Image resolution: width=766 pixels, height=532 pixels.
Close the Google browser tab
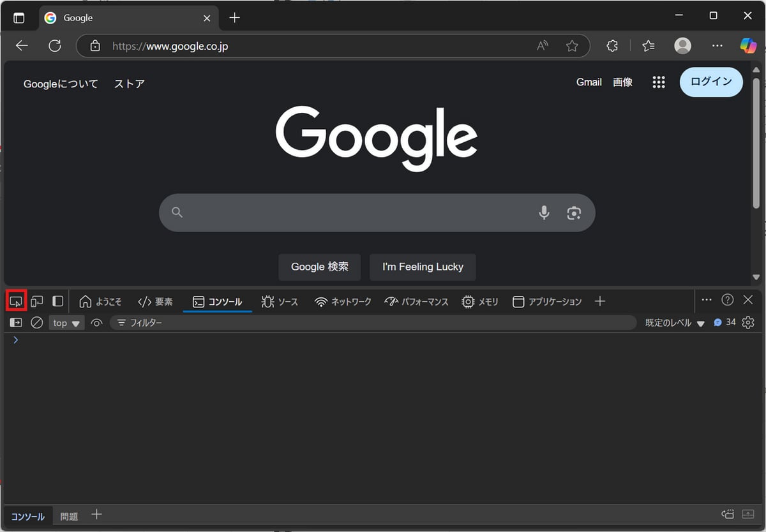pos(207,18)
